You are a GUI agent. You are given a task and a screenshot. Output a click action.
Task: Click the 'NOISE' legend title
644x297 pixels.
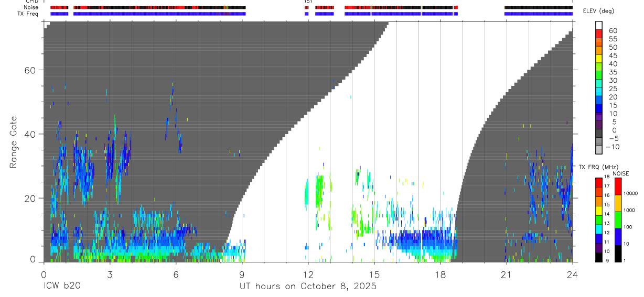(x=620, y=173)
